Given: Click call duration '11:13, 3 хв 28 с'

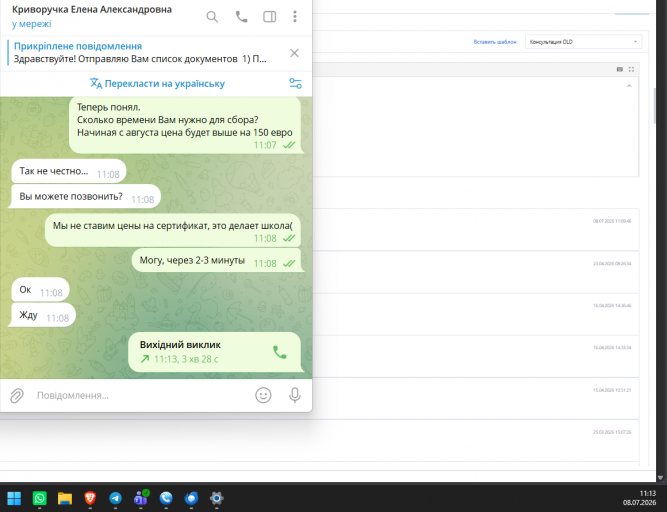Looking at the screenshot, I should 186,359.
